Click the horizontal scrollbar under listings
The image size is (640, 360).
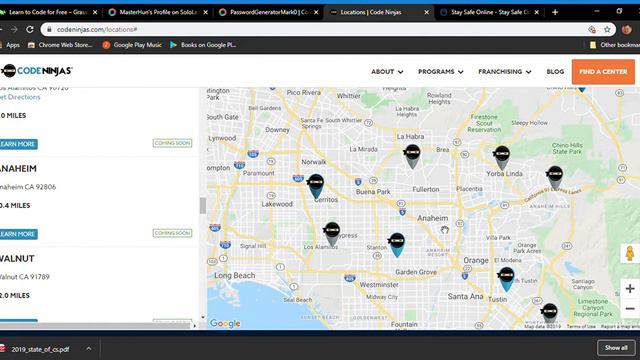coord(96,326)
